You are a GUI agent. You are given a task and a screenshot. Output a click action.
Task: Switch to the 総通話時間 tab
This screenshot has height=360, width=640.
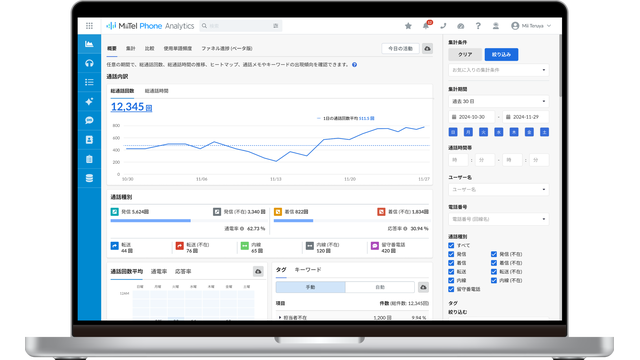[x=157, y=91]
